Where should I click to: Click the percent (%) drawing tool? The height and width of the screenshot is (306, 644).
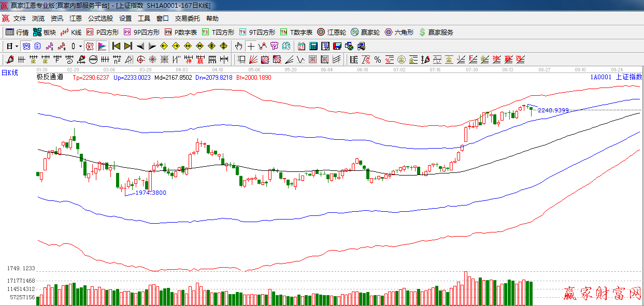(378, 60)
